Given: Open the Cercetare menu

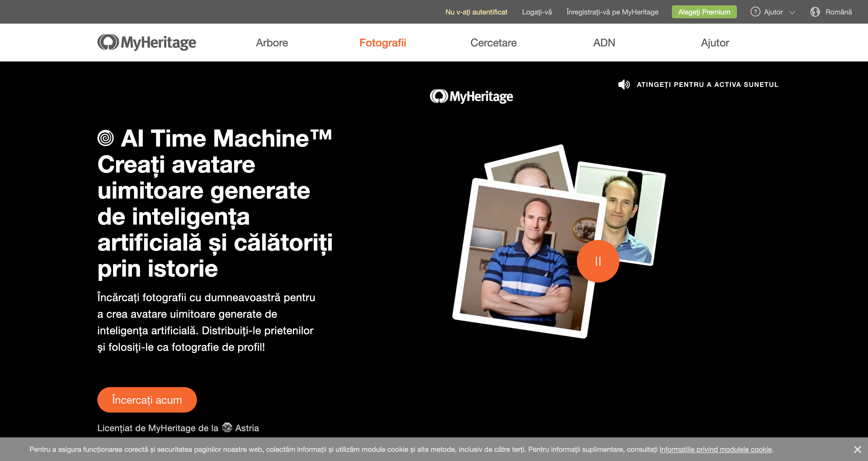Looking at the screenshot, I should tap(493, 43).
